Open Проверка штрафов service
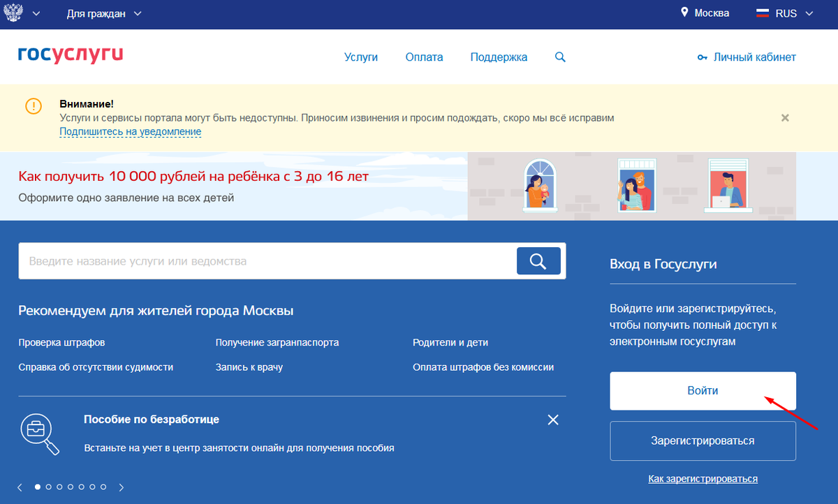The width and height of the screenshot is (838, 504). tap(61, 343)
